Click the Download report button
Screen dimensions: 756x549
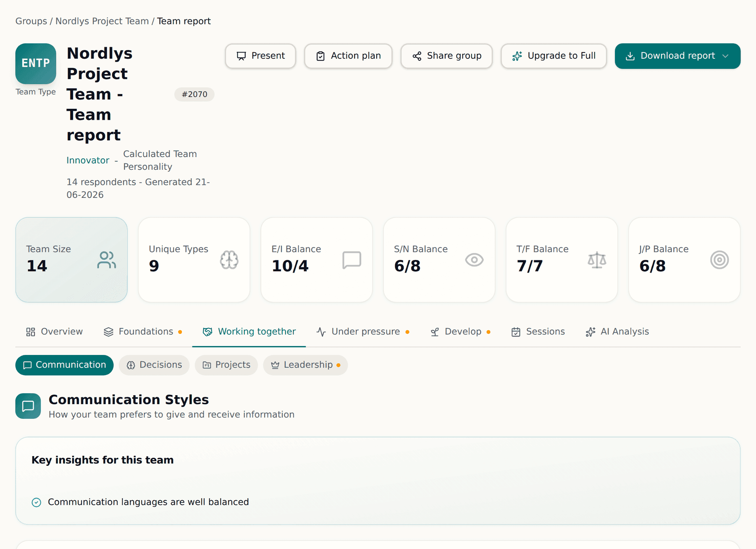coord(677,56)
